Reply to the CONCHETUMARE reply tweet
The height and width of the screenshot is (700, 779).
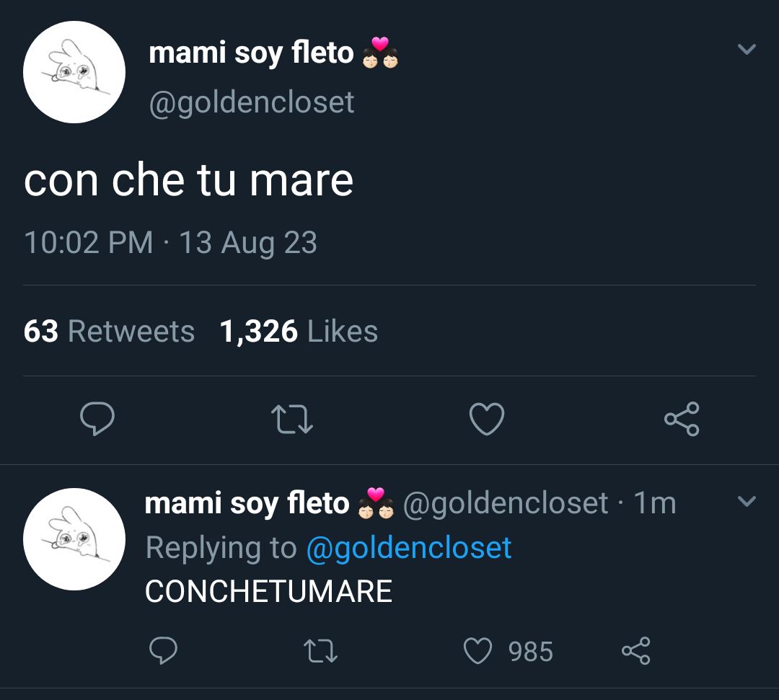coord(164,650)
